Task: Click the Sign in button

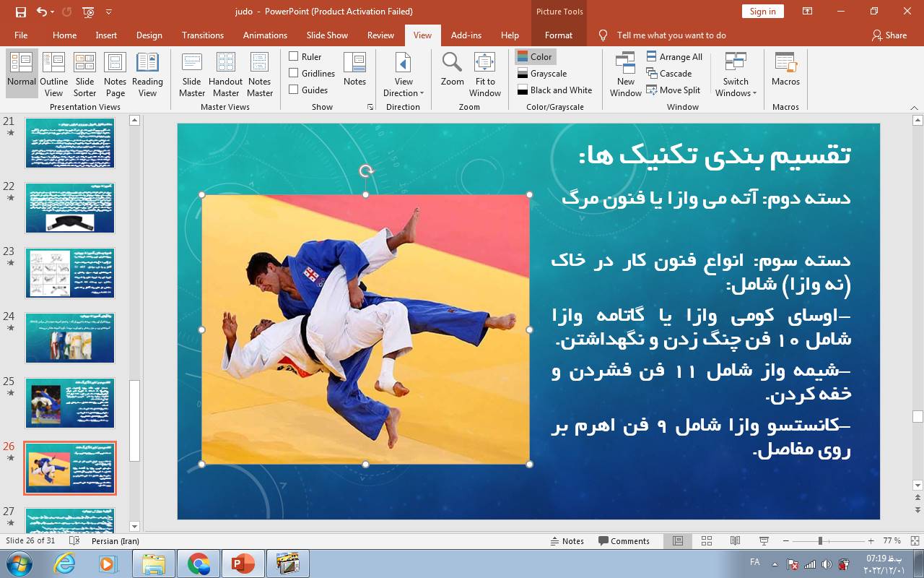Action: coord(762,12)
